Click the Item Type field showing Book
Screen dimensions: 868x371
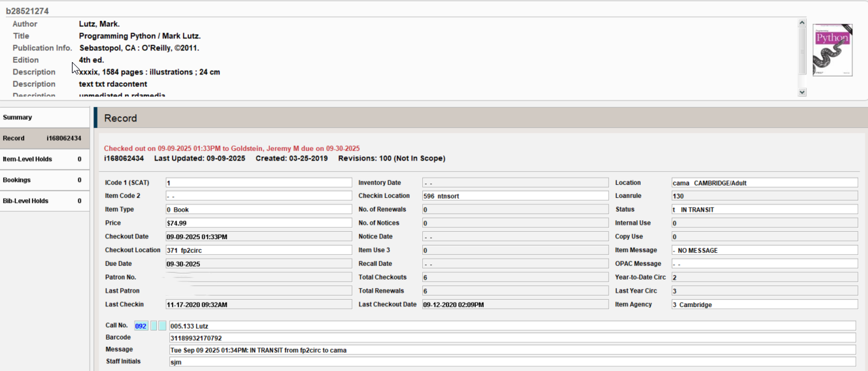(259, 210)
